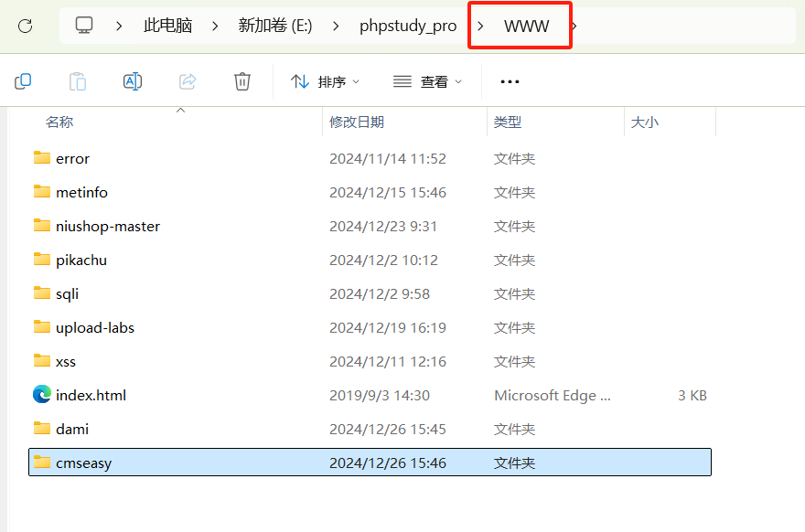Click the date 2024/12/26 15:45
The height and width of the screenshot is (532, 805).
coord(388,430)
